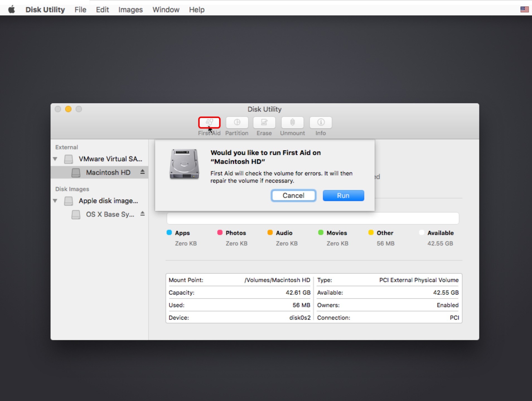Click the yellow Other color dot
The image size is (532, 401).
(x=371, y=233)
